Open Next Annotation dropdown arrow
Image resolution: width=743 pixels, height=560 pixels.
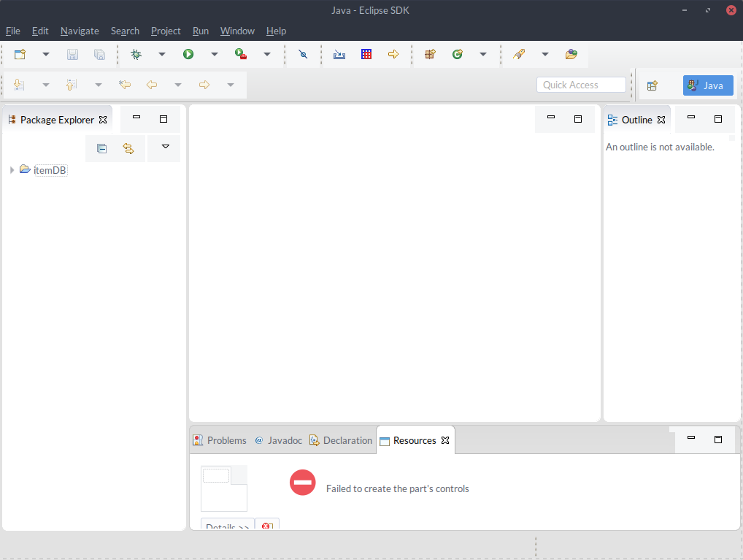46,85
